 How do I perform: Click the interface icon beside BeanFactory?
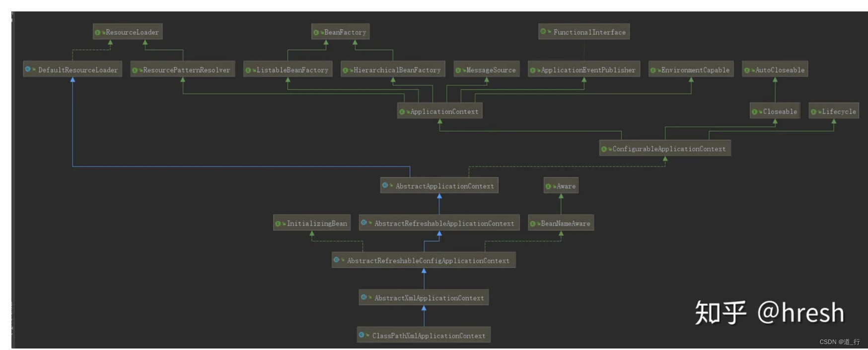[x=316, y=32]
